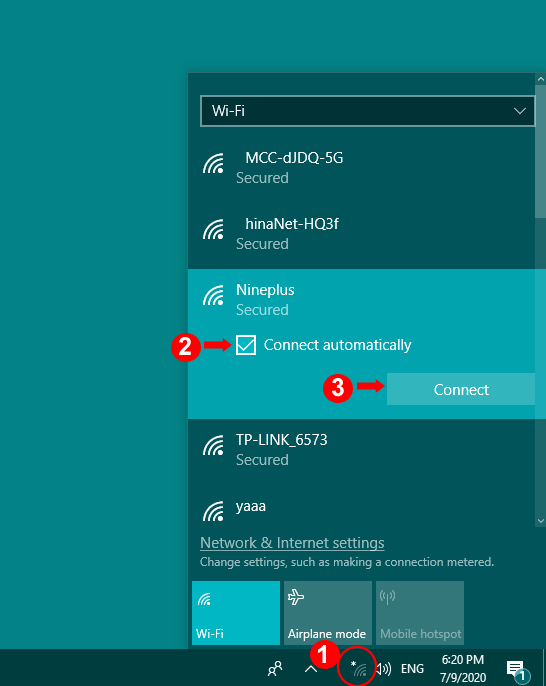Uncheck the Connect automatically checkbox
546x686 pixels.
point(246,345)
